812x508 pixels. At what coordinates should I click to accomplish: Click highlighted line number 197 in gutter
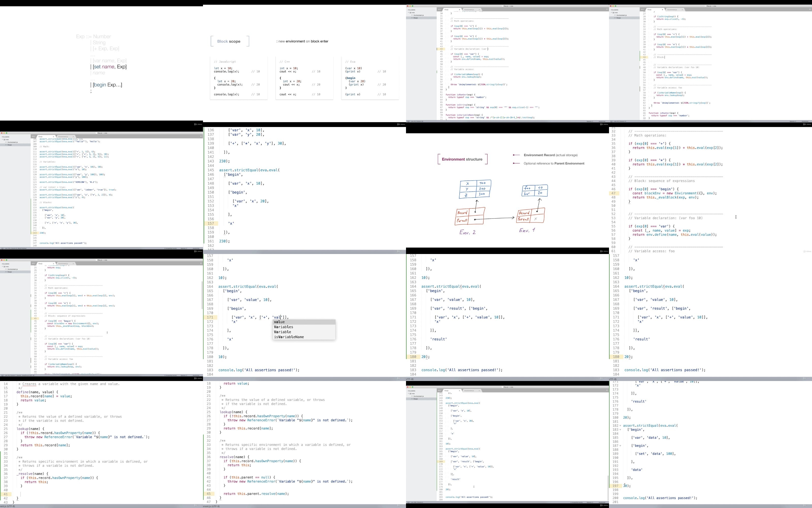click(x=615, y=486)
